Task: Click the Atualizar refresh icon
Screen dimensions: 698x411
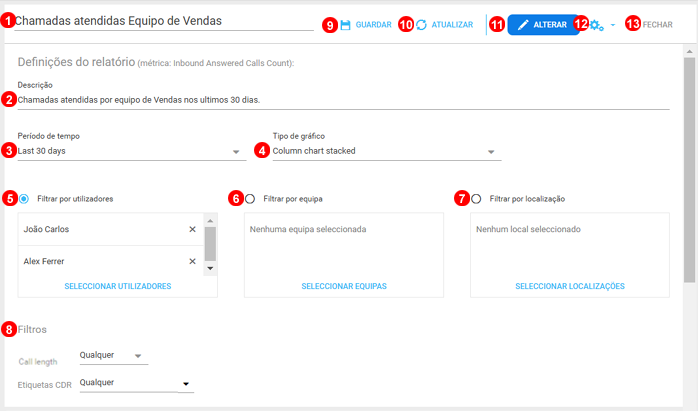Action: 421,24
